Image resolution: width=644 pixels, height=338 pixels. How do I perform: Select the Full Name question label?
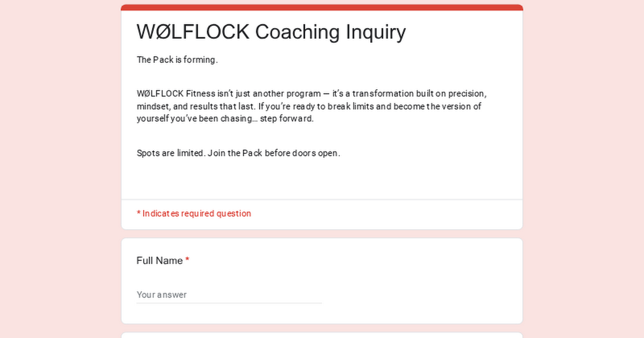click(x=158, y=260)
